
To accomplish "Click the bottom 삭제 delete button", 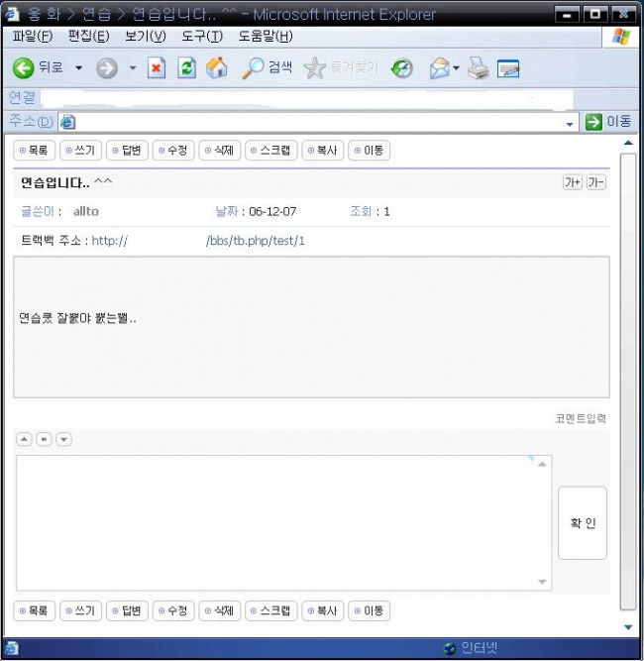I will 220,610.
